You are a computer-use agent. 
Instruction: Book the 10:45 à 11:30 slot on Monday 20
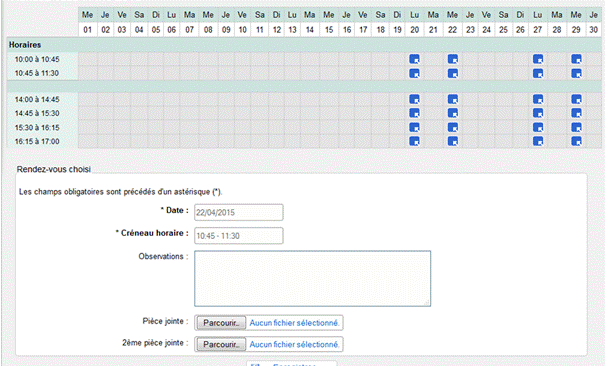[x=414, y=73]
